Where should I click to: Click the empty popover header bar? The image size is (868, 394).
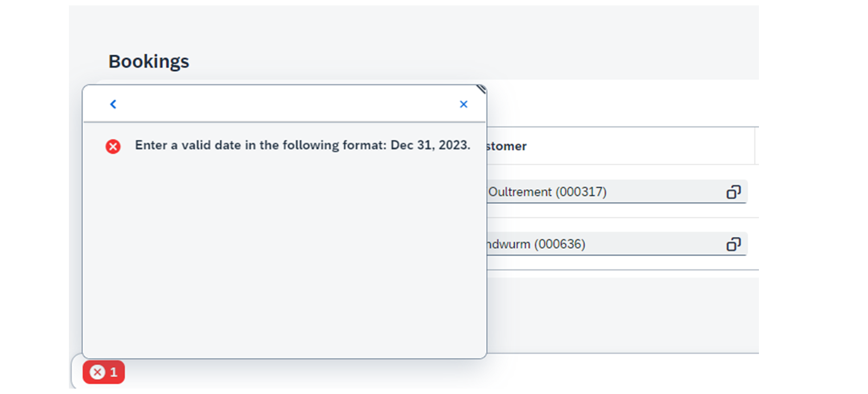click(288, 104)
